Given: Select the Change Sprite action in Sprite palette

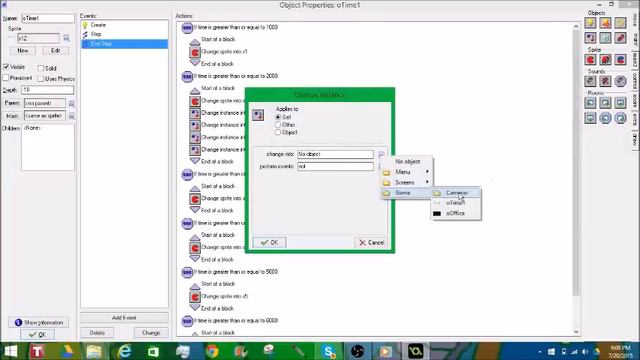Looking at the screenshot, I should (590, 60).
